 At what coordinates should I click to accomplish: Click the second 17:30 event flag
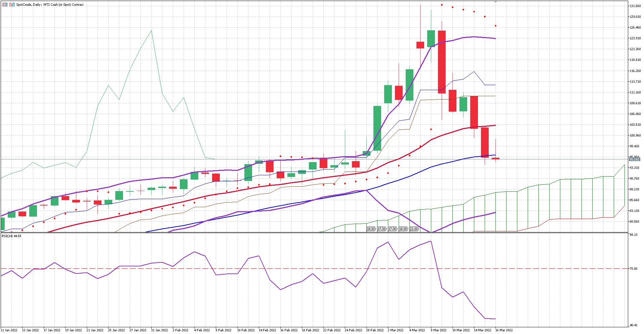393,229
